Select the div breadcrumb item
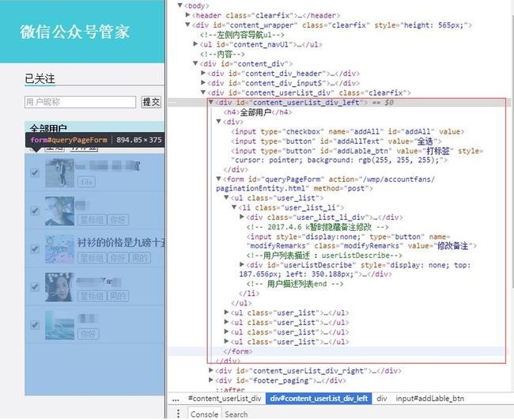The height and width of the screenshot is (420, 514). pos(382,399)
